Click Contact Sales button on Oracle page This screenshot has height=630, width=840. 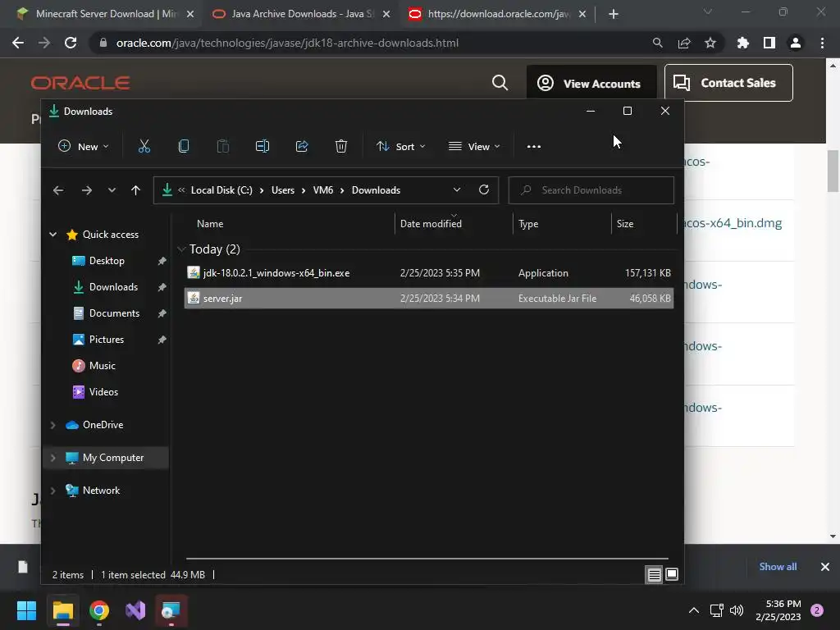coord(728,83)
